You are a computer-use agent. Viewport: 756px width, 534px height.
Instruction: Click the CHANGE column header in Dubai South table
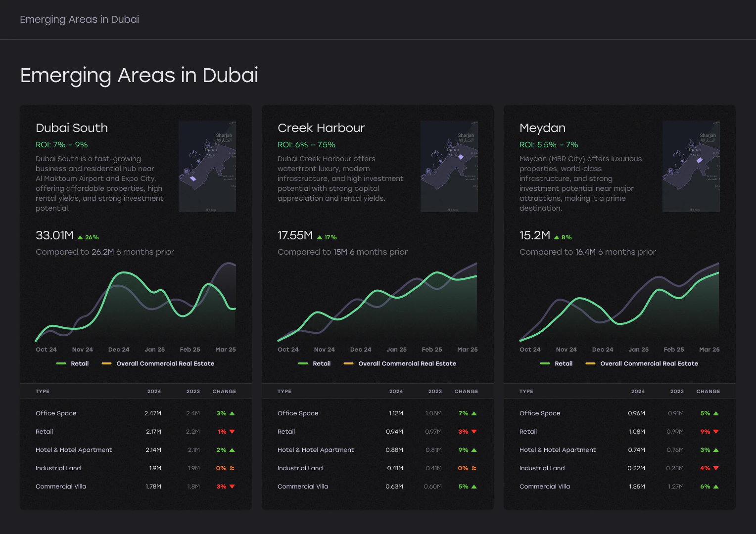(x=224, y=392)
